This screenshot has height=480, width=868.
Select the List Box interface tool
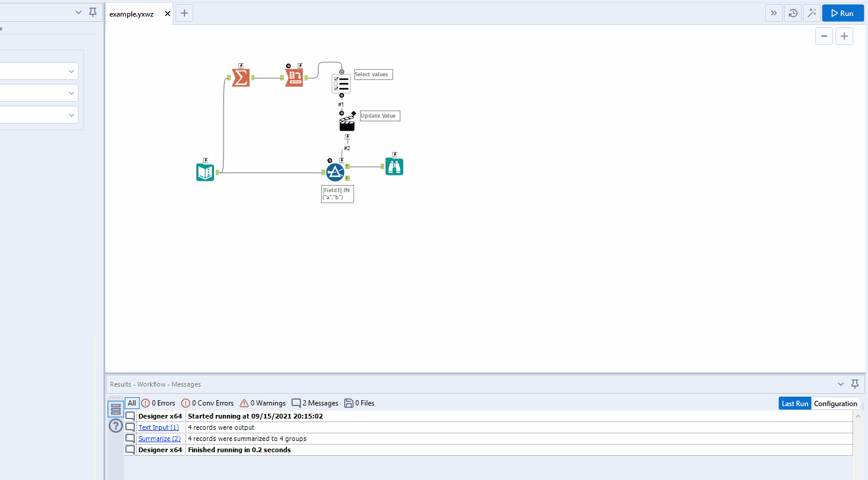pos(341,84)
